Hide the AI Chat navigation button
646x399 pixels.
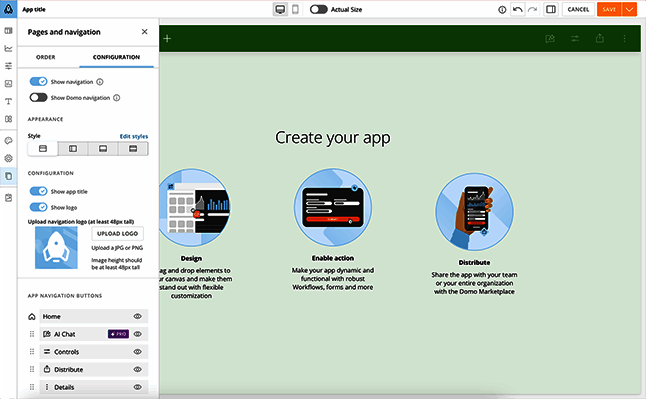138,334
